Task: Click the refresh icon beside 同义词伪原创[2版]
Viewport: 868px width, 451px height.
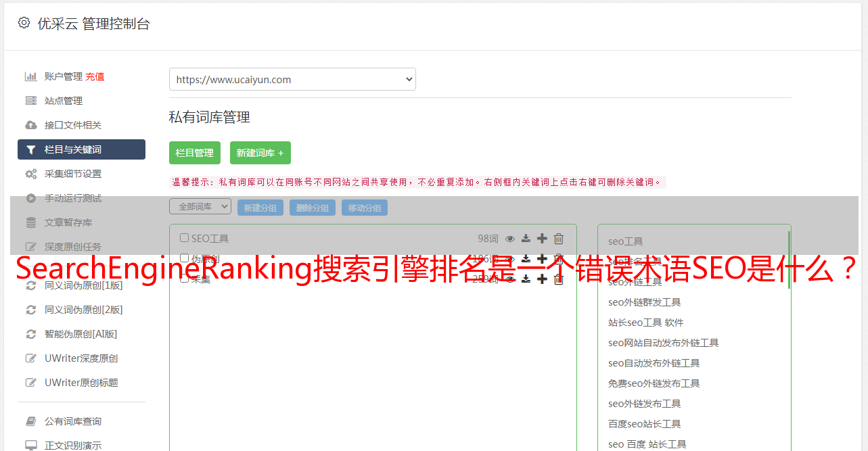Action: (x=31, y=310)
